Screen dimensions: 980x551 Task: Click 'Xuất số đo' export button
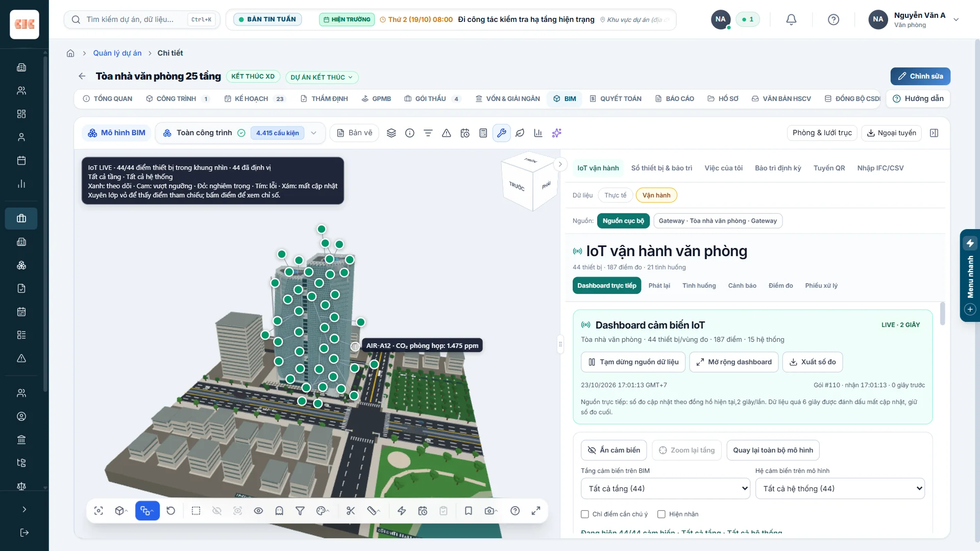pos(813,362)
